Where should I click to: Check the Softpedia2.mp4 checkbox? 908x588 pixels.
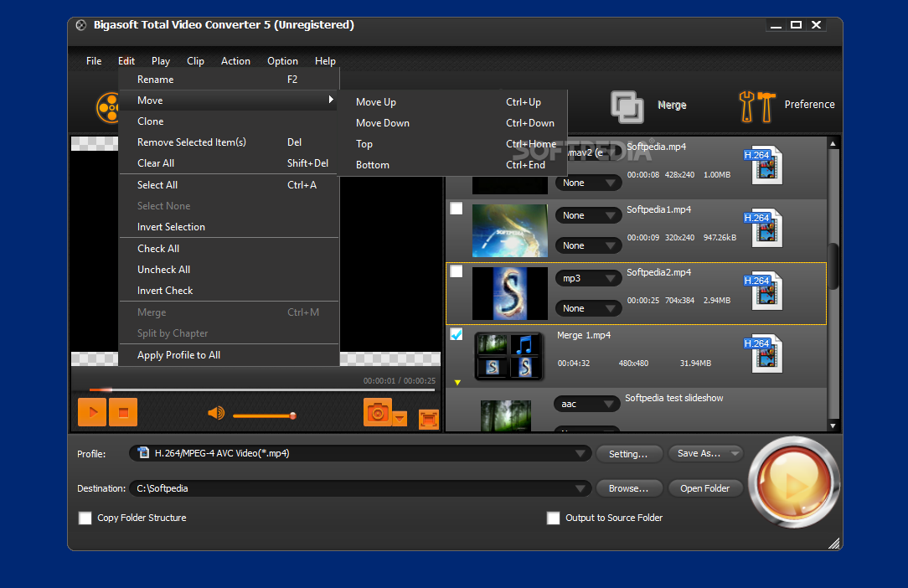[x=457, y=271]
